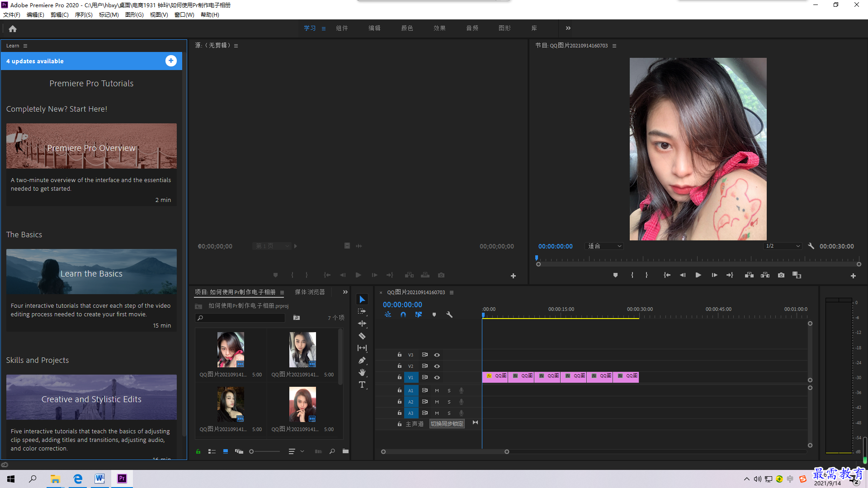Select the Hand tool
Viewport: 868px width, 488px height.
(x=362, y=372)
